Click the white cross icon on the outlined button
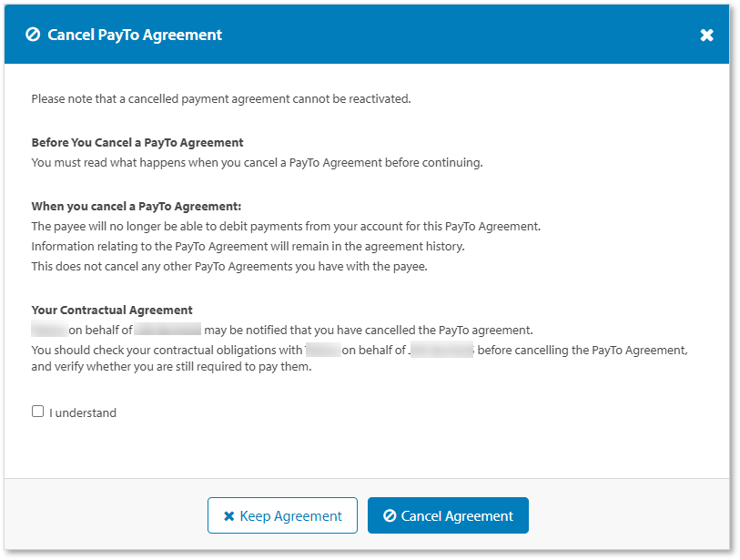This screenshot has height=560, width=740. click(x=228, y=515)
